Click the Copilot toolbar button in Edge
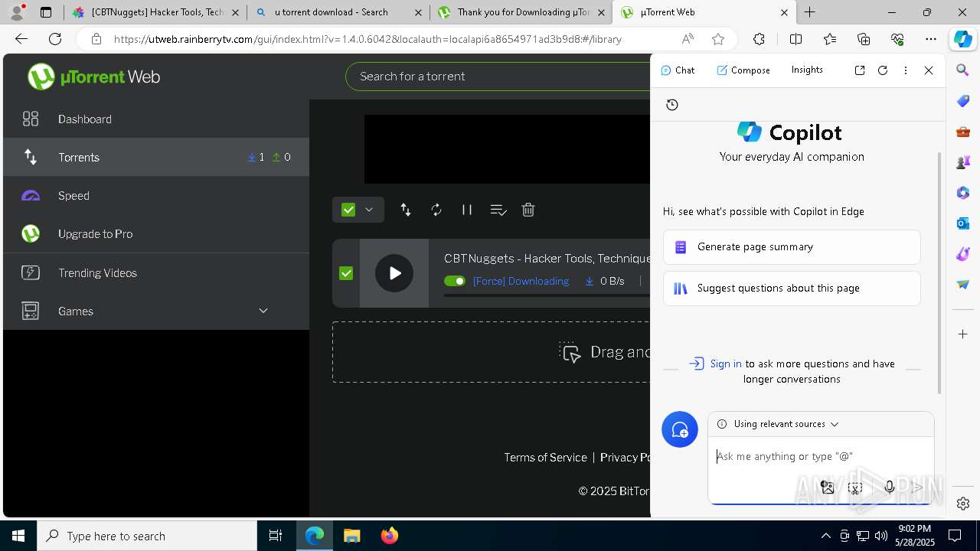Viewport: 980px width, 551px height. click(x=963, y=39)
